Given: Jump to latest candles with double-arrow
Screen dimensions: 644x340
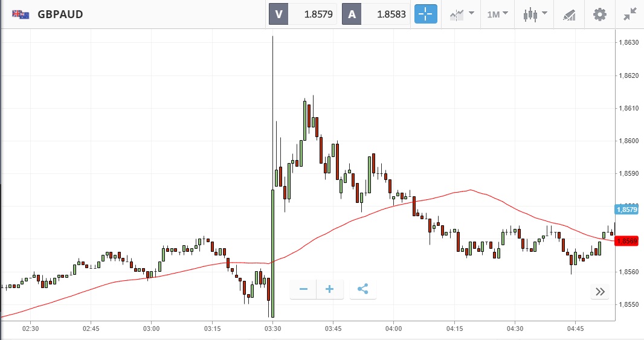Looking at the screenshot, I should tap(600, 292).
